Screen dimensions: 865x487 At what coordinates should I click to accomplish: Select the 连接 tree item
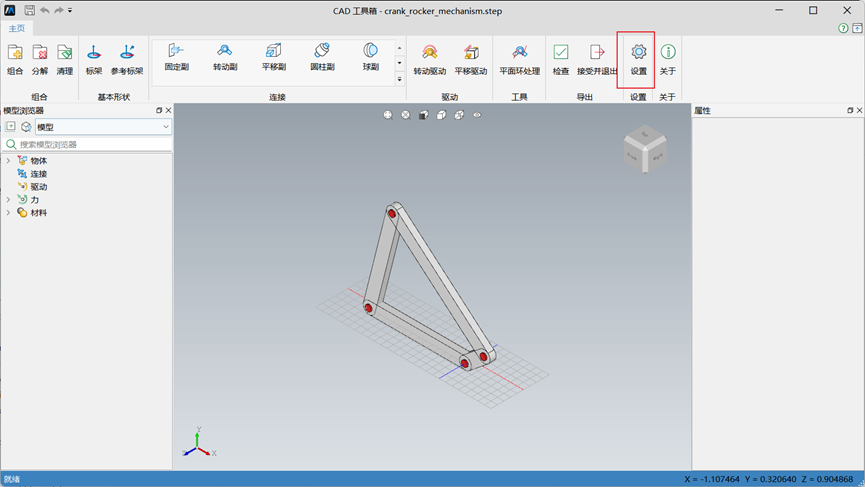click(39, 174)
